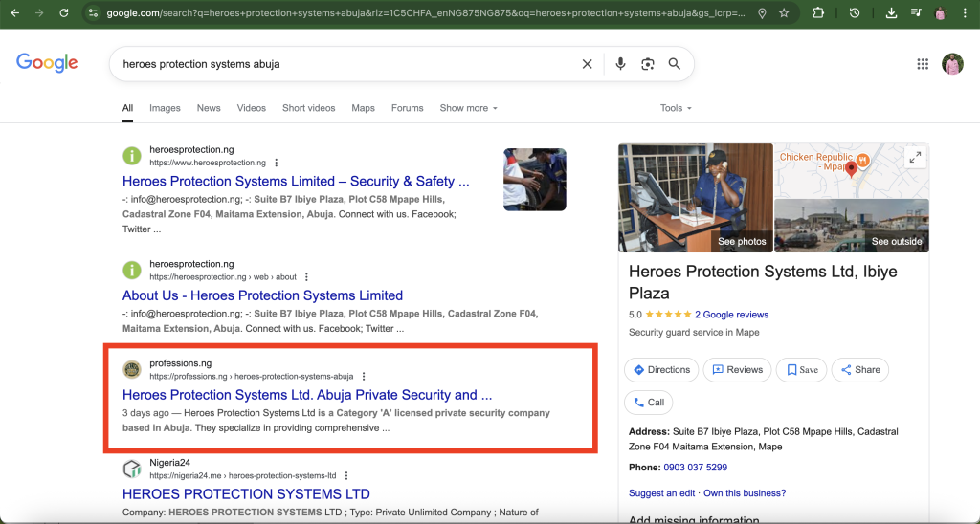Switch to Images tab
Viewport: 980px width, 524px height.
[165, 108]
